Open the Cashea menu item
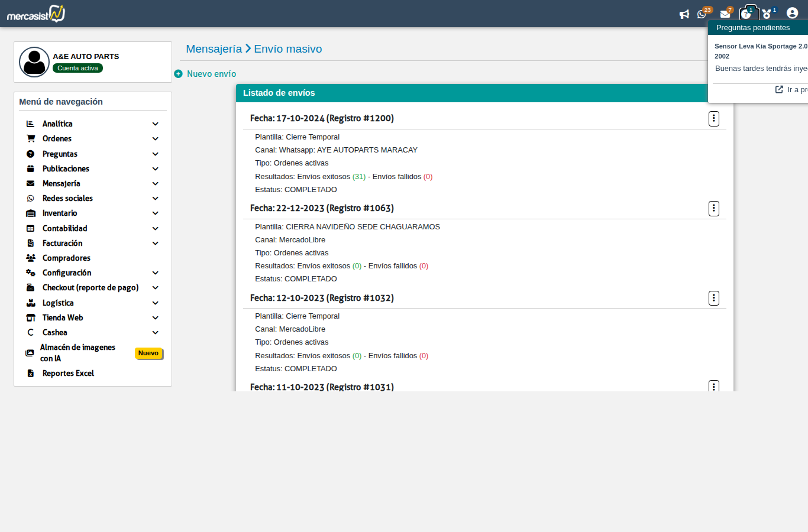Image resolution: width=808 pixels, height=532 pixels. pyautogui.click(x=54, y=332)
